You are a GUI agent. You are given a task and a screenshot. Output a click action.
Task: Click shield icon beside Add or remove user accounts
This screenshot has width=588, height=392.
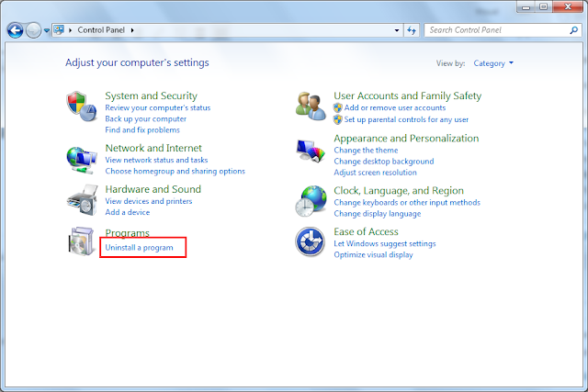(338, 108)
